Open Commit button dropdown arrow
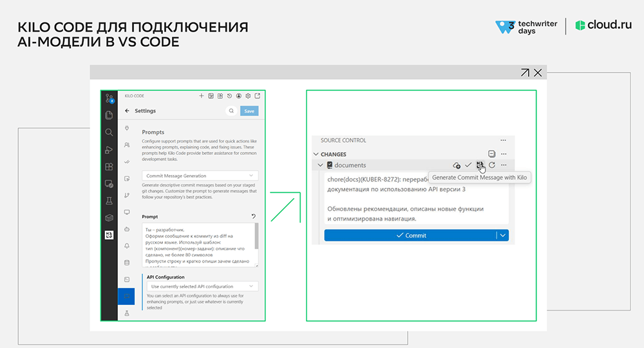 (x=503, y=235)
